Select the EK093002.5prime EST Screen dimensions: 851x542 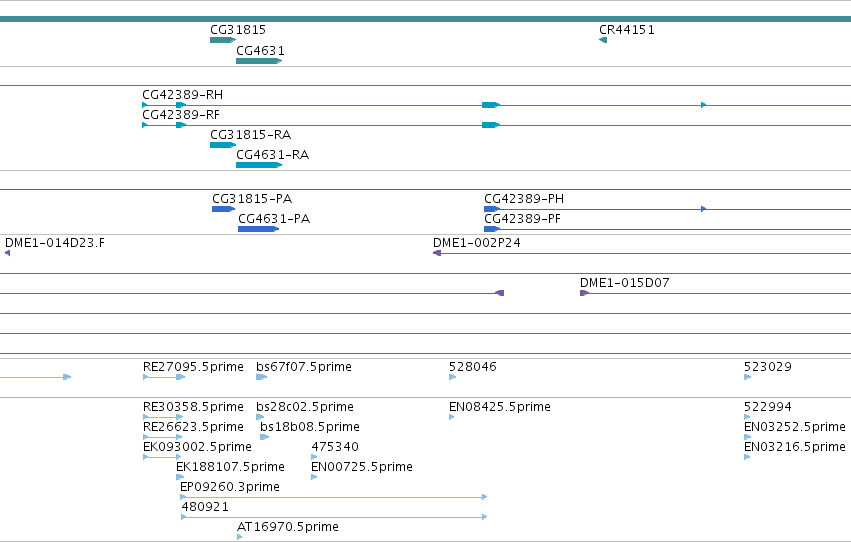tap(162, 457)
